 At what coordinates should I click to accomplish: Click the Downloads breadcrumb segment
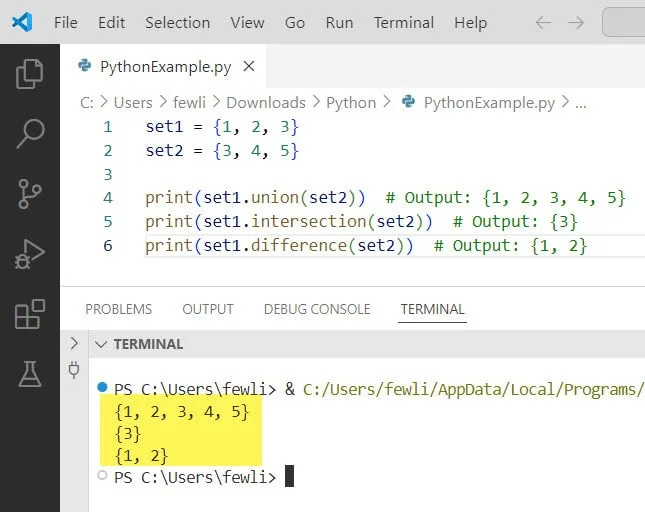coord(266,102)
